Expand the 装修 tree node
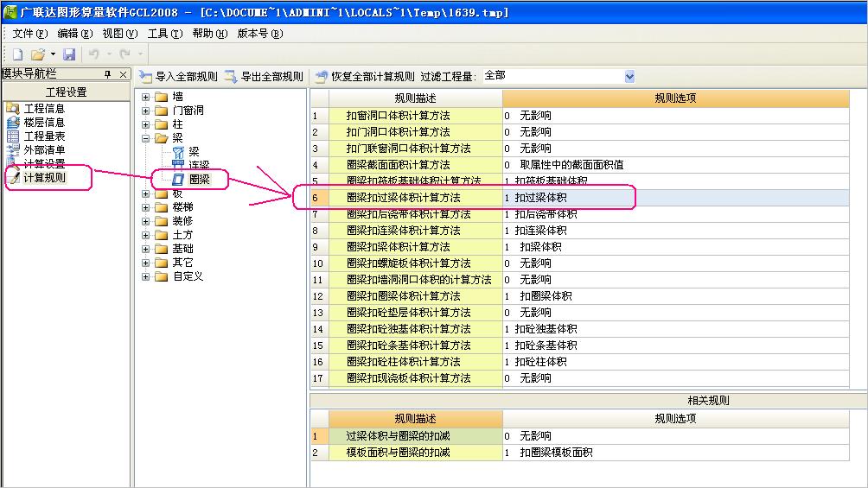This screenshot has height=488, width=868. (145, 221)
